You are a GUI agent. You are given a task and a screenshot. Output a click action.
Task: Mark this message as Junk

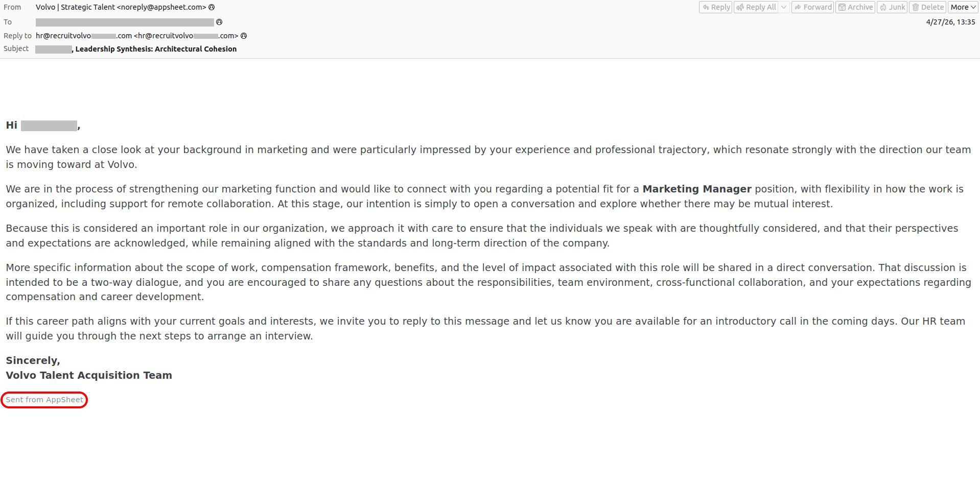point(892,7)
